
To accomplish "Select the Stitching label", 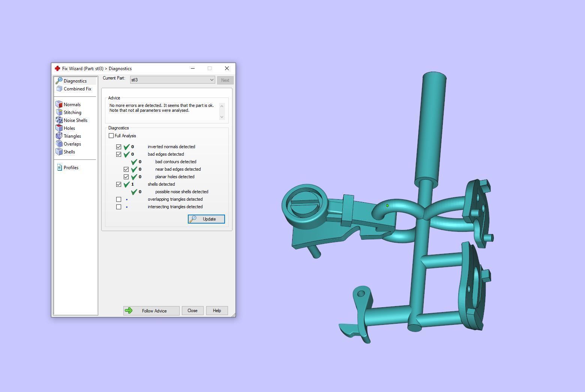I will pos(72,113).
